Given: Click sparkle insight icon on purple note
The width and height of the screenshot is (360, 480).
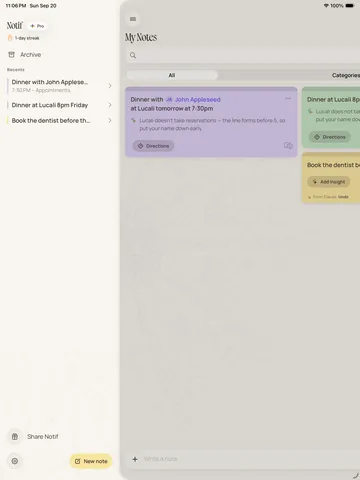Looking at the screenshot, I should (x=134, y=120).
